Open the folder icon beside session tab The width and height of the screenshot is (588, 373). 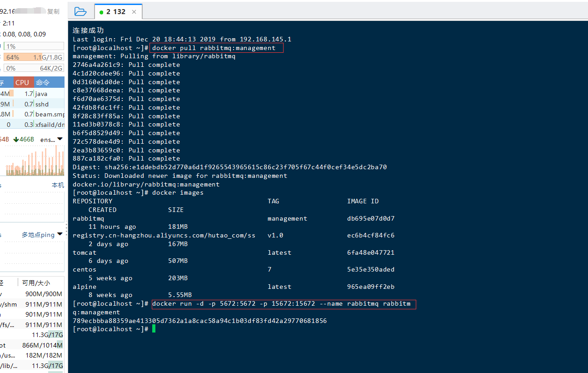[80, 11]
